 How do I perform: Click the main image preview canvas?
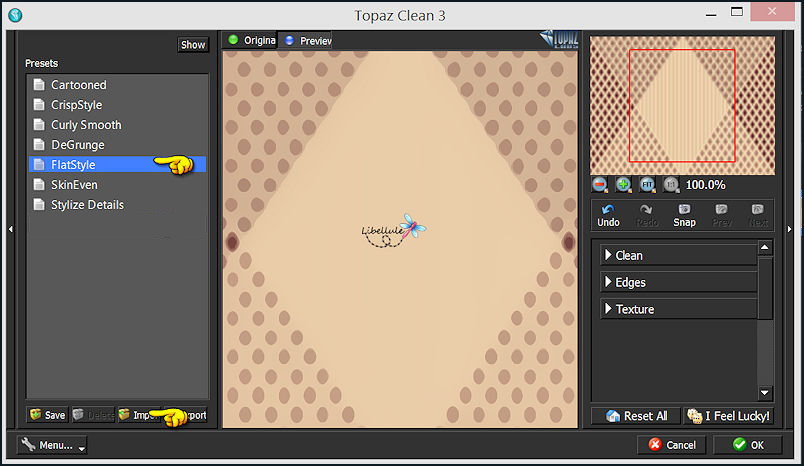[x=400, y=239]
